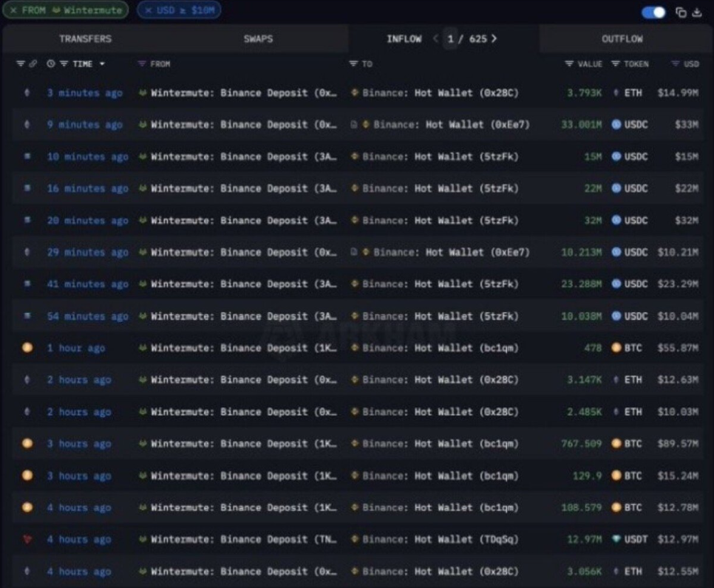
Task: Click Binance Hot Wallet (TDqSq) in USDT row
Action: (440, 540)
